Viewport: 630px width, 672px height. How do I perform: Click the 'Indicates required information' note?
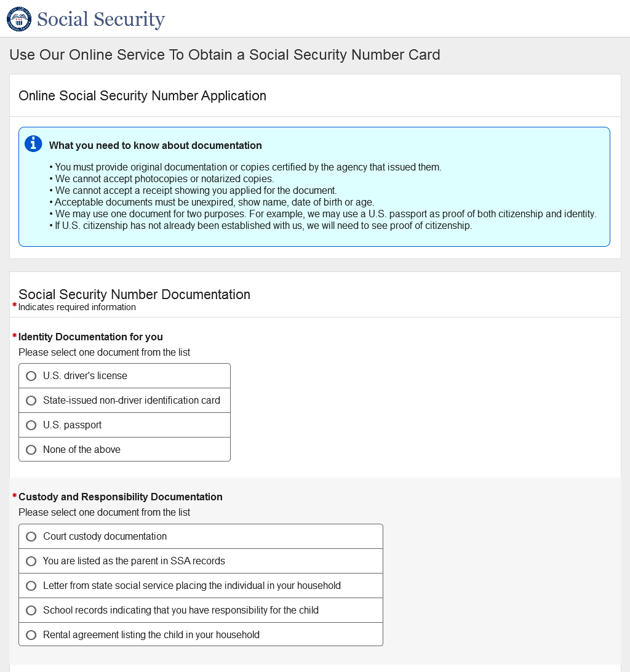pyautogui.click(x=77, y=307)
